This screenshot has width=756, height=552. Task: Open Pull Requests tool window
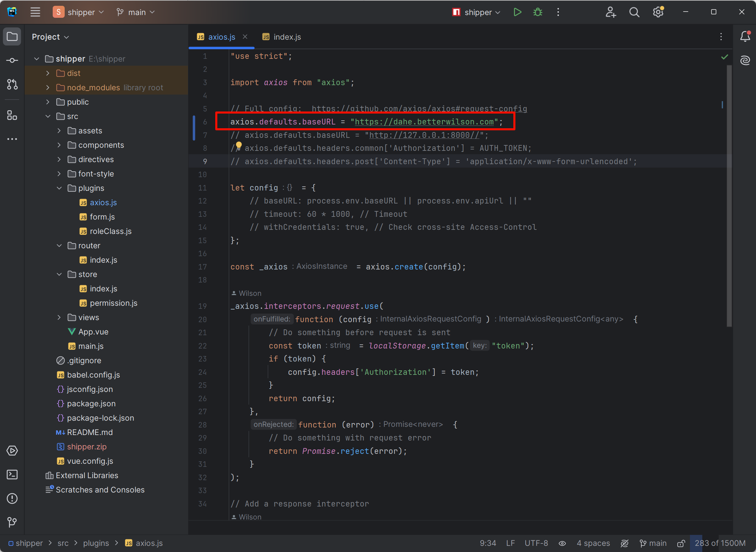pos(12,84)
